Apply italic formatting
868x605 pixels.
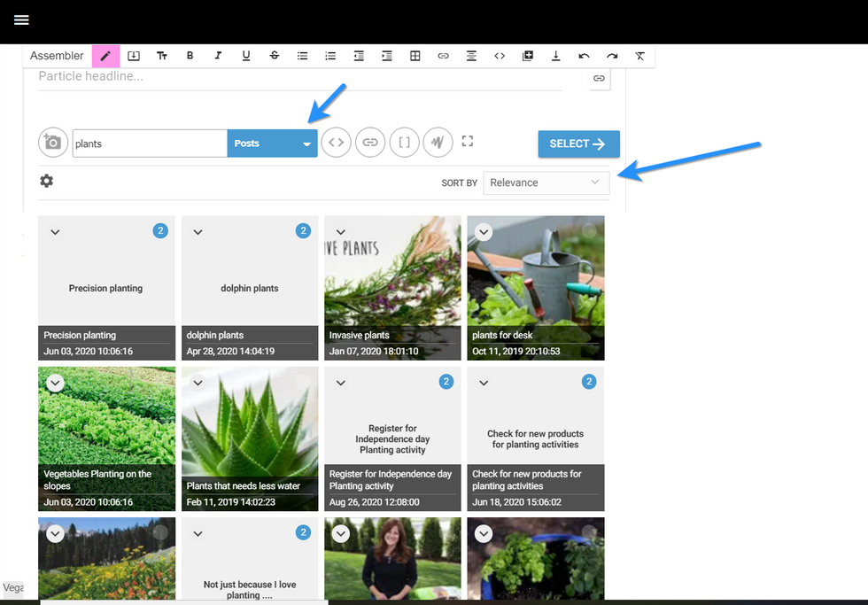tap(218, 56)
